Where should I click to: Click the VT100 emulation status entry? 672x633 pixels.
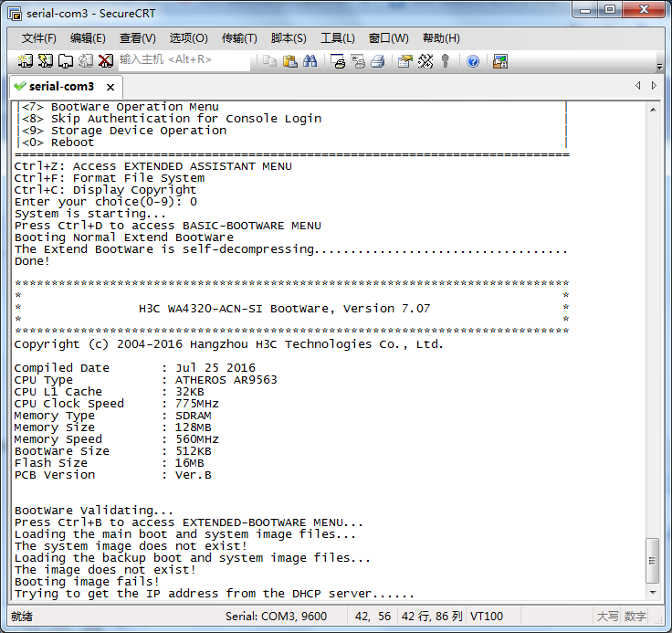tap(487, 617)
